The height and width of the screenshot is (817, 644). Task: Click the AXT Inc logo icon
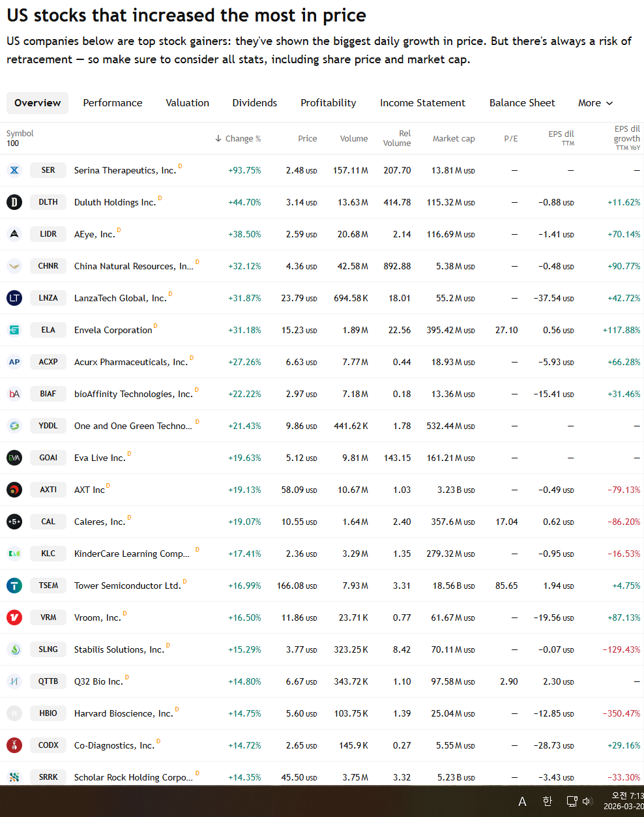point(14,490)
